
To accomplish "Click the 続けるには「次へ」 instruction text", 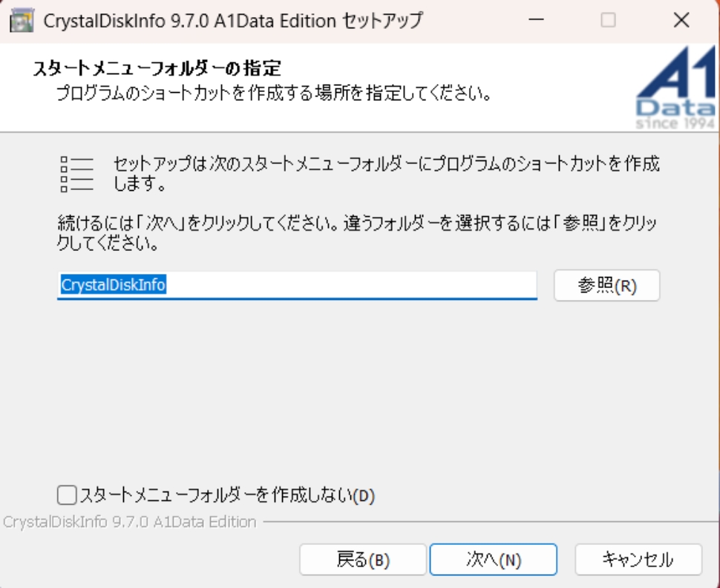I will click(357, 233).
